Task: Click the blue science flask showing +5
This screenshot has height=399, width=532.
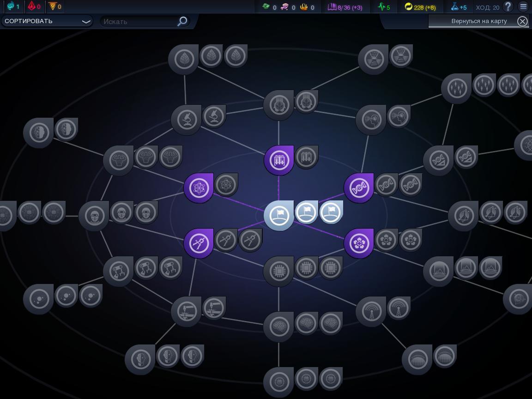Action: (459, 7)
